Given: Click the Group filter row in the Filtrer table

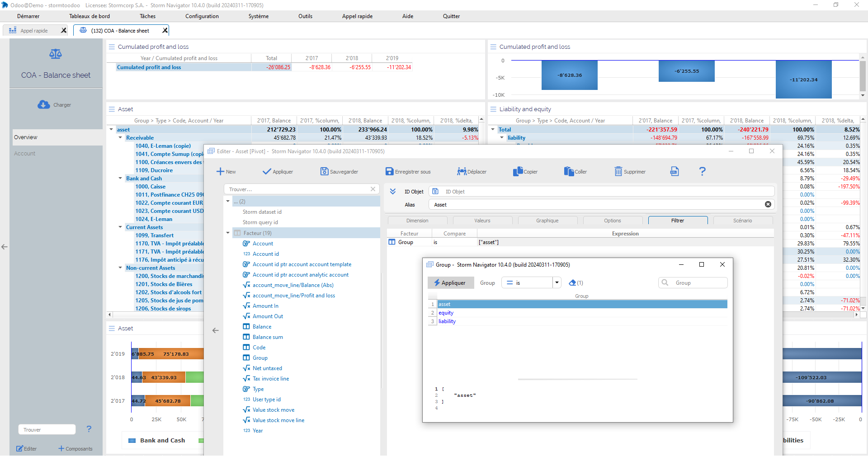Looking at the screenshot, I should (580, 242).
